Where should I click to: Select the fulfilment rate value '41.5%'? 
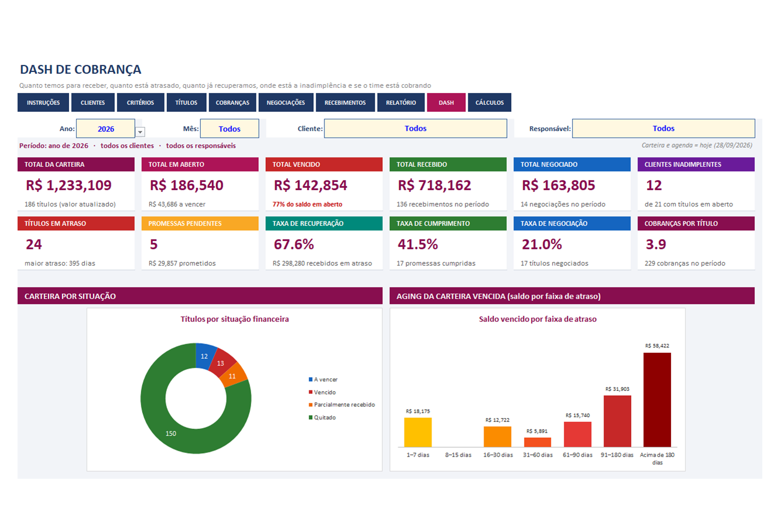(x=418, y=245)
